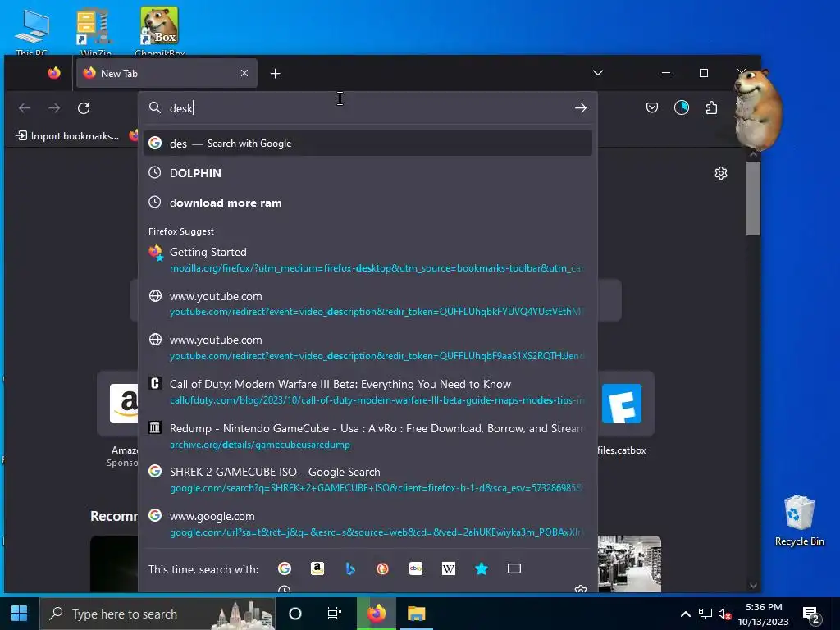Click the taskbar 'Type here to search' box
The width and height of the screenshot is (840, 630).
[157, 614]
